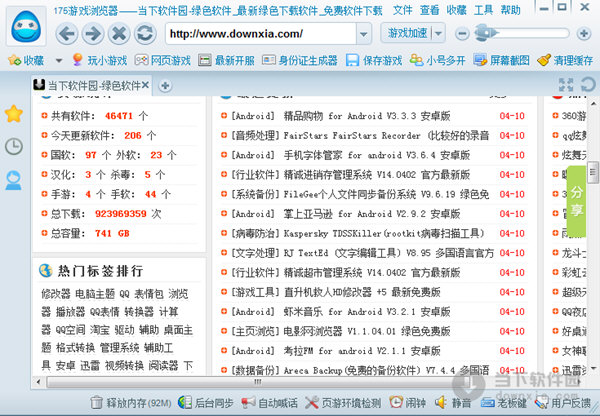Open the 小号多开 tool
This screenshot has height=416, width=600.
(x=437, y=60)
